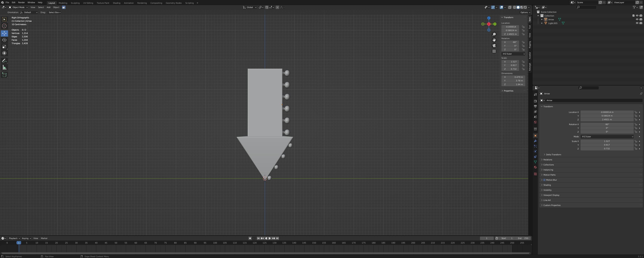
Task: Click the Add Cube tool
Action: 4,75
